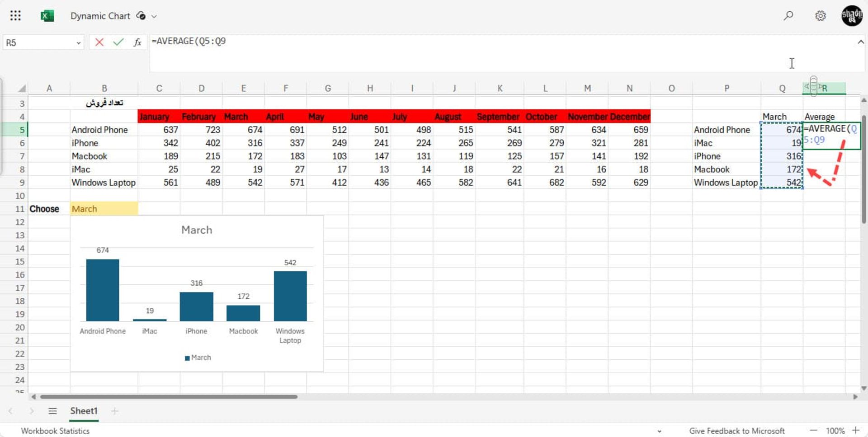This screenshot has height=437, width=868.
Task: Select cell with value 682
Action: point(545,183)
